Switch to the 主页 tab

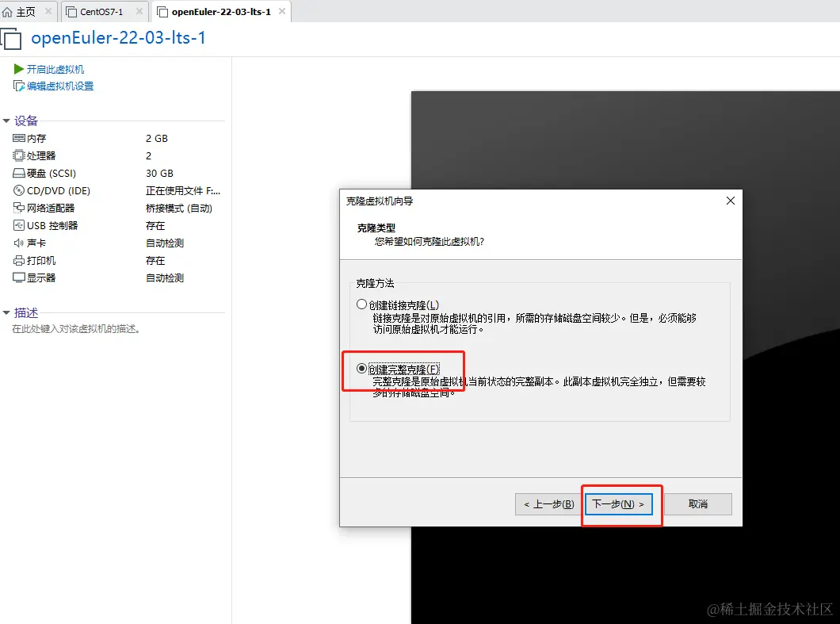tap(28, 11)
